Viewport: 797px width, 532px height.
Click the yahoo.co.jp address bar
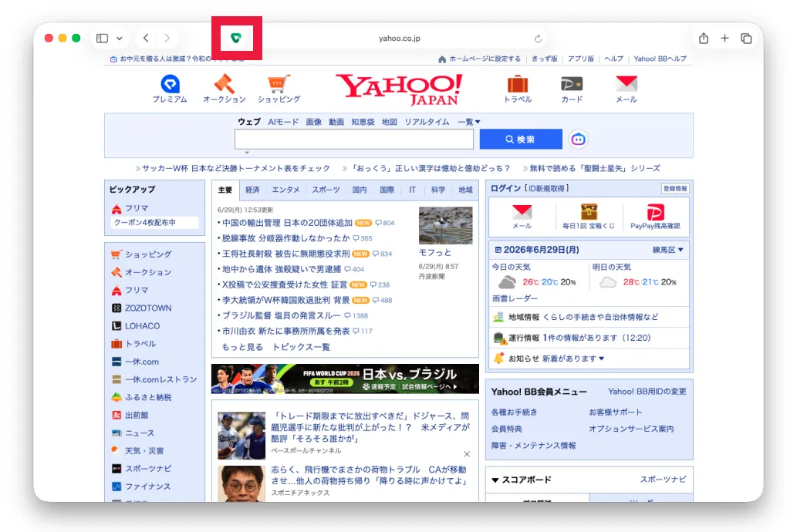click(400, 38)
